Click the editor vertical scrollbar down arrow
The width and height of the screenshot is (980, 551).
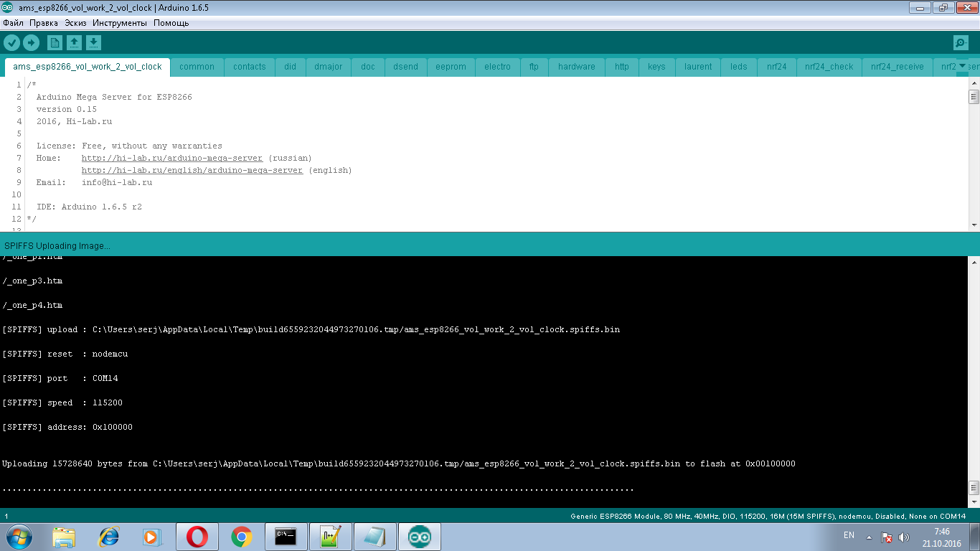point(974,225)
